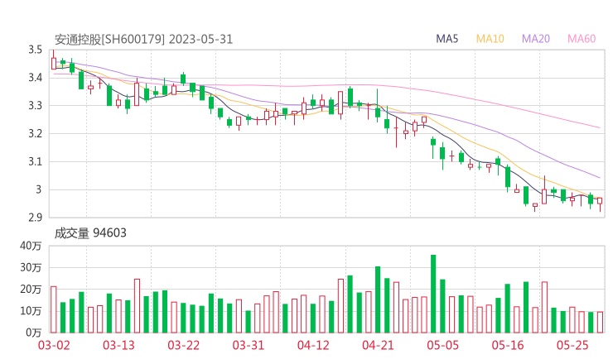The width and height of the screenshot is (613, 364).
Task: Click the 3.2 price axis label
Action: click(x=35, y=133)
